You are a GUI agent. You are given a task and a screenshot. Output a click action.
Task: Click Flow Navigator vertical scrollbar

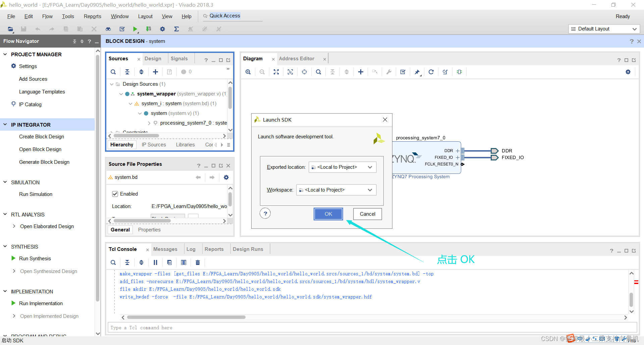(98, 178)
